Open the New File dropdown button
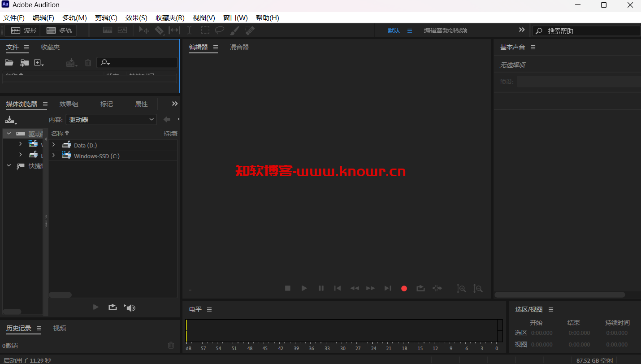Image resolution: width=641 pixels, height=364 pixels. click(39, 63)
